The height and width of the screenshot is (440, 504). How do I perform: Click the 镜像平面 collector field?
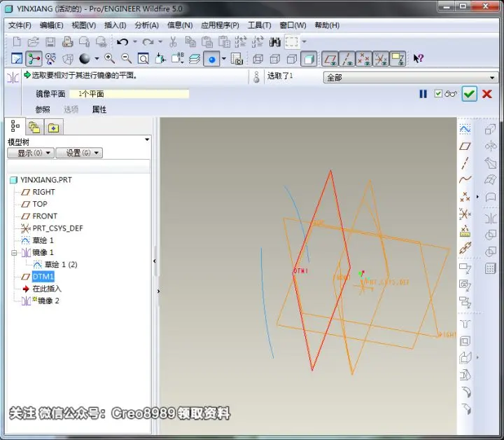[129, 94]
